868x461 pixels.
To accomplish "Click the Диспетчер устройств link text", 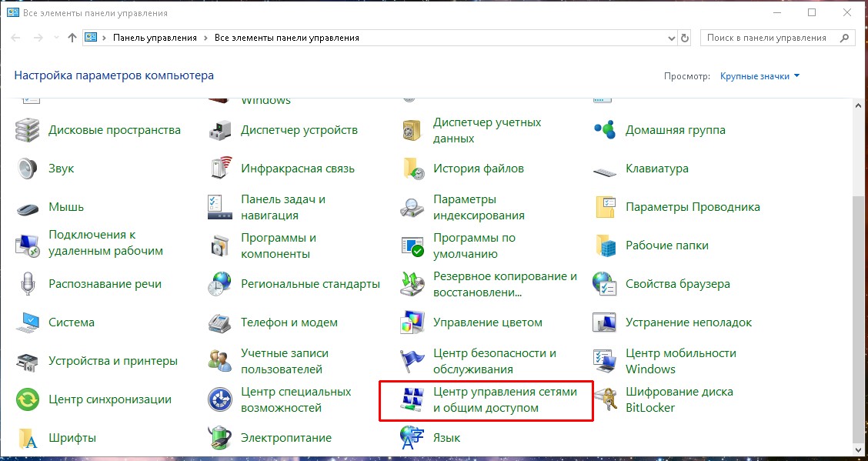I will coord(299,130).
